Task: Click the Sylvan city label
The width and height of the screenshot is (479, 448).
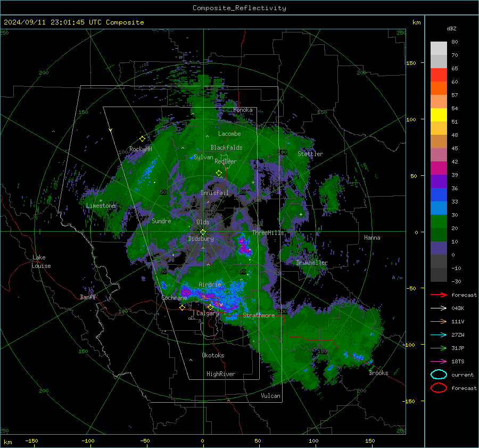Action: pyautogui.click(x=203, y=157)
